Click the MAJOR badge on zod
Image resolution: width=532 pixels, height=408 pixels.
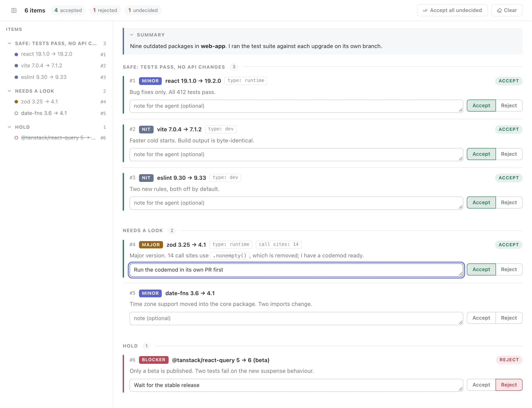coord(151,245)
